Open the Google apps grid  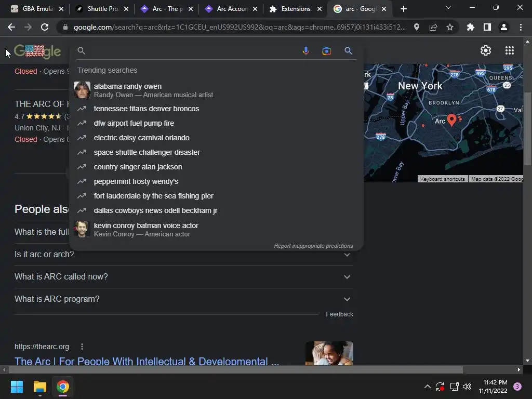pyautogui.click(x=510, y=50)
